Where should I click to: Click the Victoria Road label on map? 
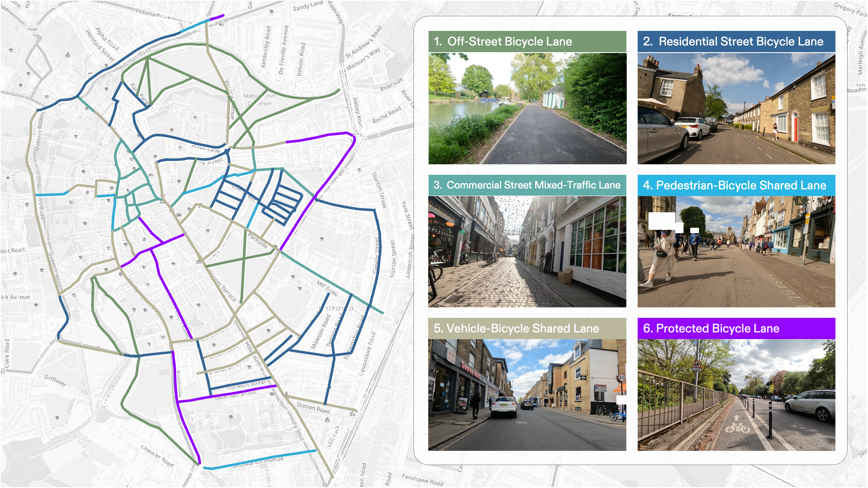(151, 13)
